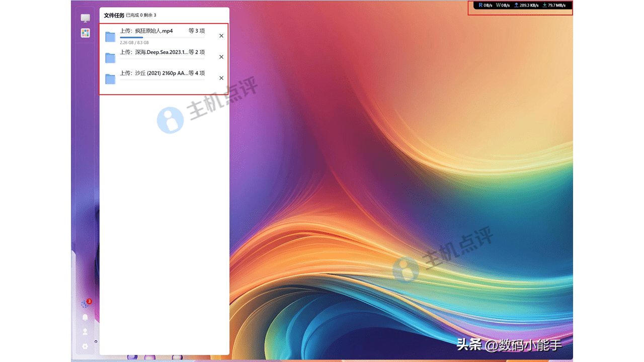Image resolution: width=644 pixels, height=362 pixels.
Task: Click the disk write speed W indicator
Action: 503,6
